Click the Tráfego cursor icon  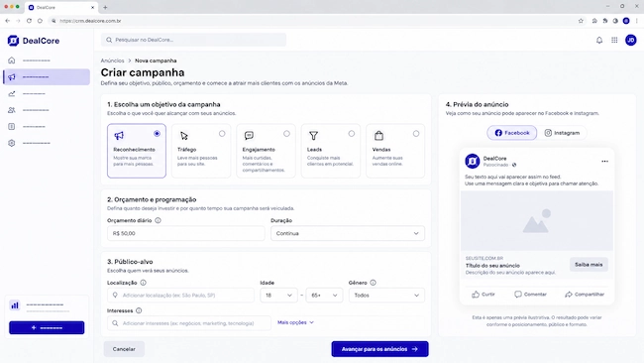pyautogui.click(x=184, y=135)
